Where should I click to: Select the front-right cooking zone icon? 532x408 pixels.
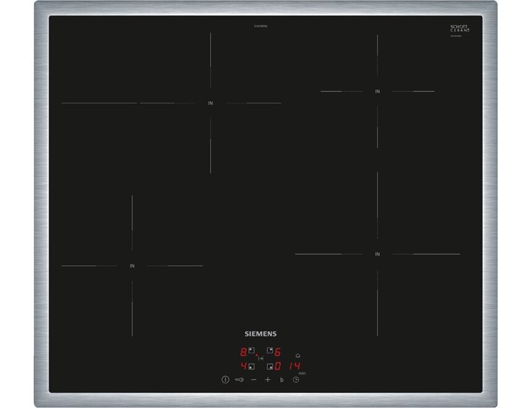(x=270, y=366)
